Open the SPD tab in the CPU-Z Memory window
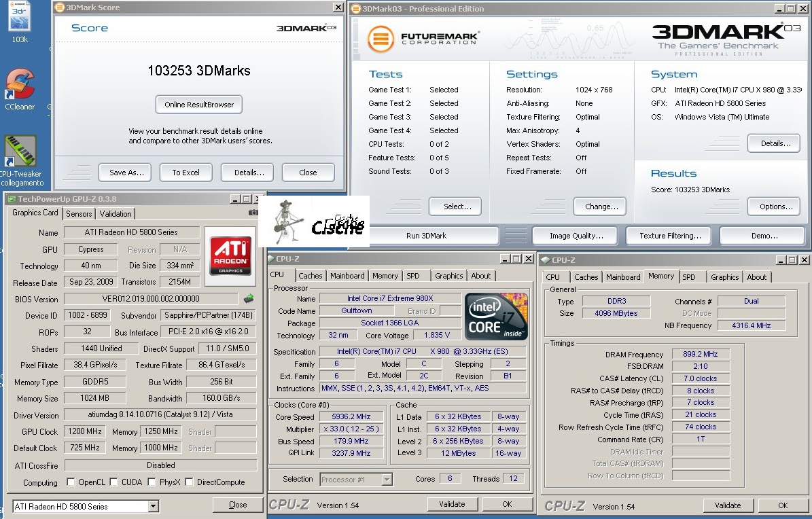This screenshot has height=519, width=812. (689, 278)
